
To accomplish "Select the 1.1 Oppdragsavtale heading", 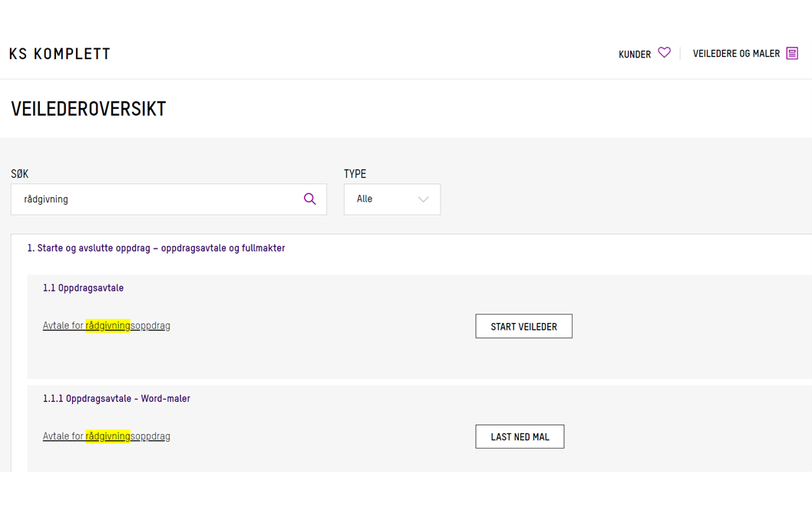I will pos(83,288).
